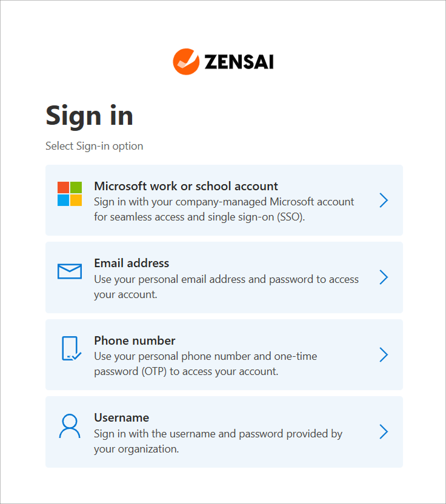446x504 pixels.
Task: Click the Zensai logo icon
Action: [186, 62]
